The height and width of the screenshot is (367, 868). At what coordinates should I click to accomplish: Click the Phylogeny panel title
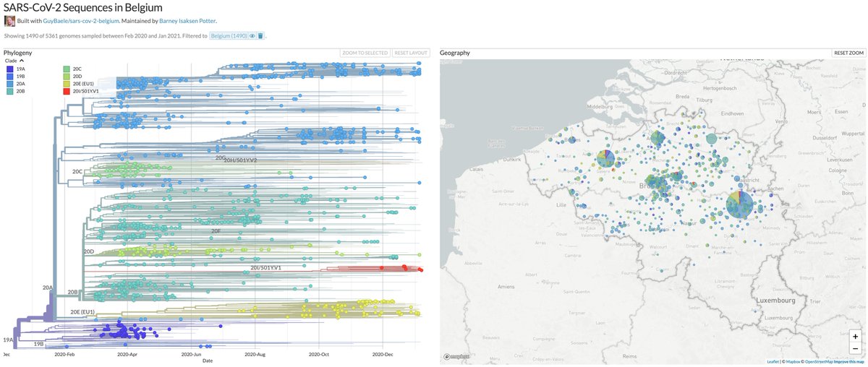(x=17, y=53)
